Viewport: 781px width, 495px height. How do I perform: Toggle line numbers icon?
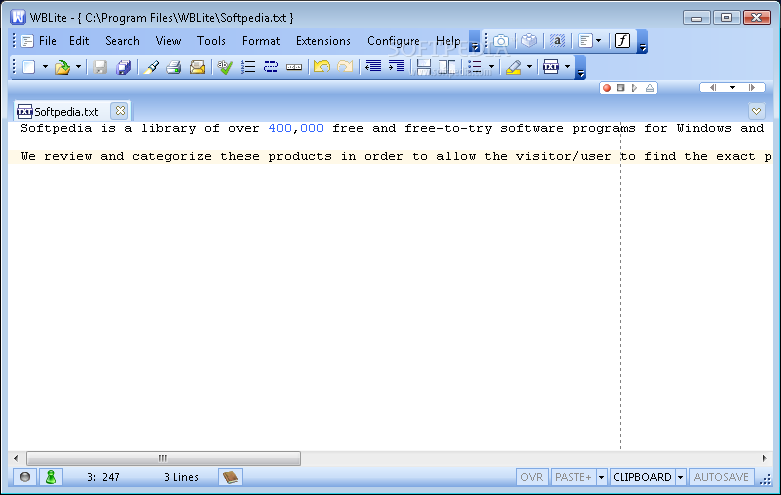point(248,67)
